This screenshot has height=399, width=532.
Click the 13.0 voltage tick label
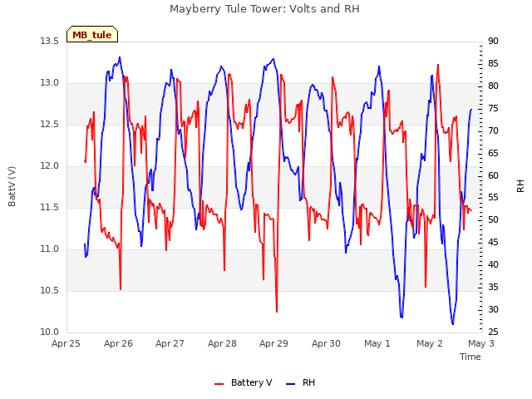point(50,82)
